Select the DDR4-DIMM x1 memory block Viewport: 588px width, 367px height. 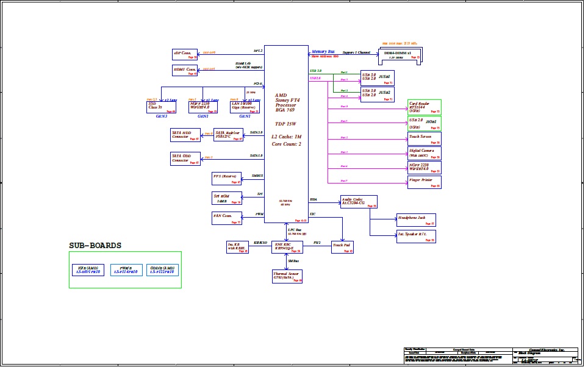(400, 55)
